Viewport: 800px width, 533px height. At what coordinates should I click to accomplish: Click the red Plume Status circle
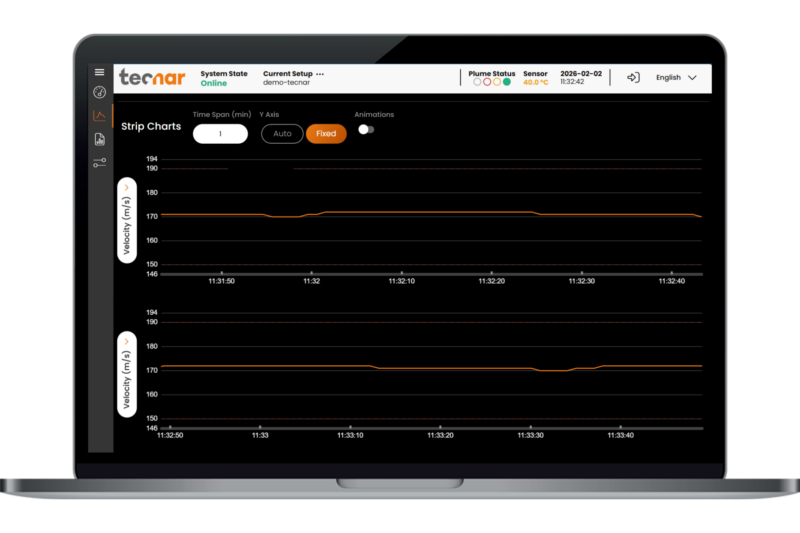[x=487, y=82]
